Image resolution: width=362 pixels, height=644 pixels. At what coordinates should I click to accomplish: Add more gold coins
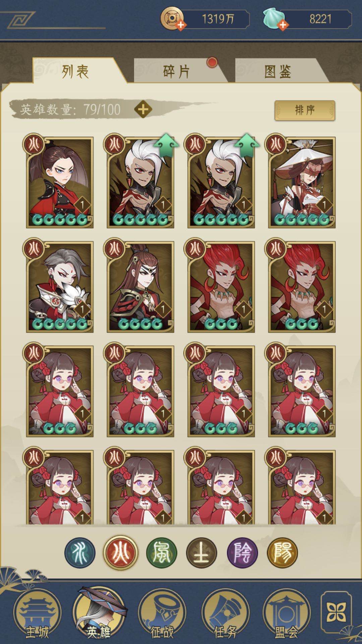click(x=180, y=25)
